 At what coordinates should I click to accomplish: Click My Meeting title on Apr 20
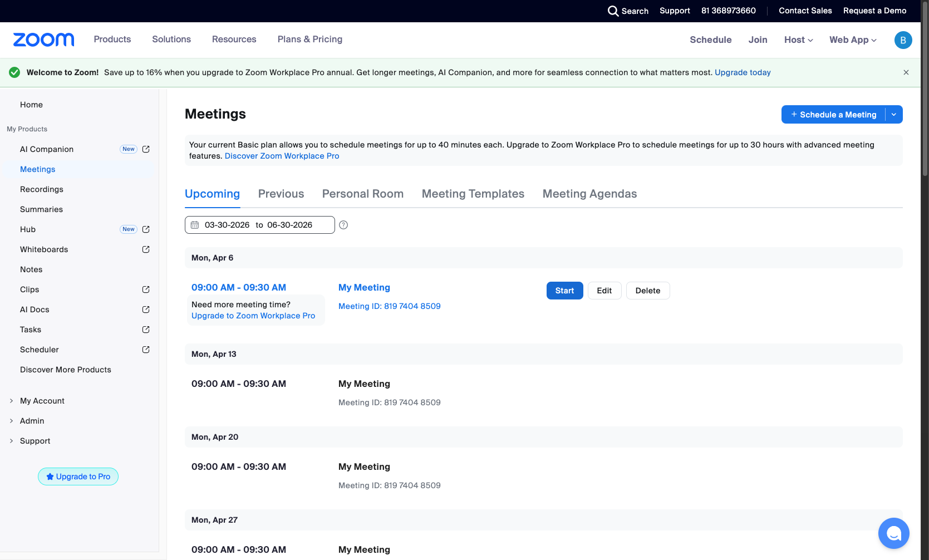364,467
